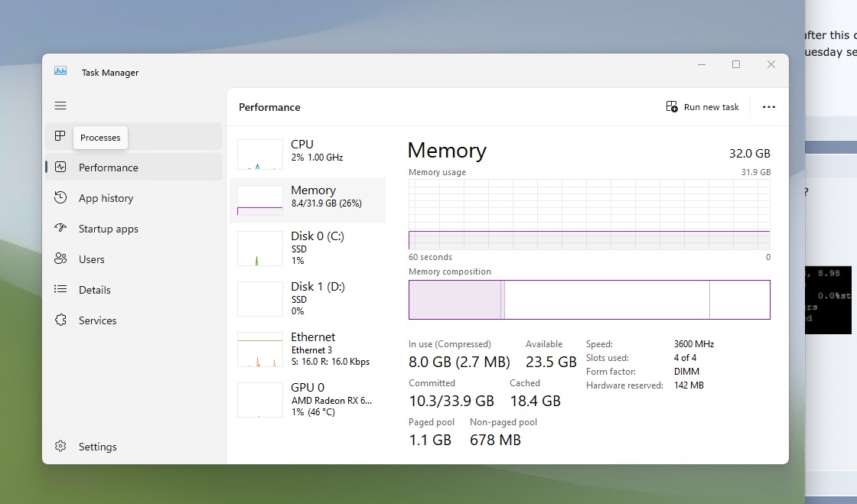Open the three-dot more options menu
This screenshot has width=857, height=504.
pos(768,107)
